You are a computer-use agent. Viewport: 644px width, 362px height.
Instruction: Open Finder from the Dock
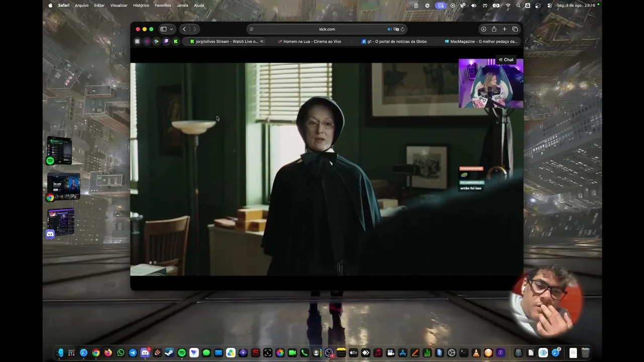[59, 353]
